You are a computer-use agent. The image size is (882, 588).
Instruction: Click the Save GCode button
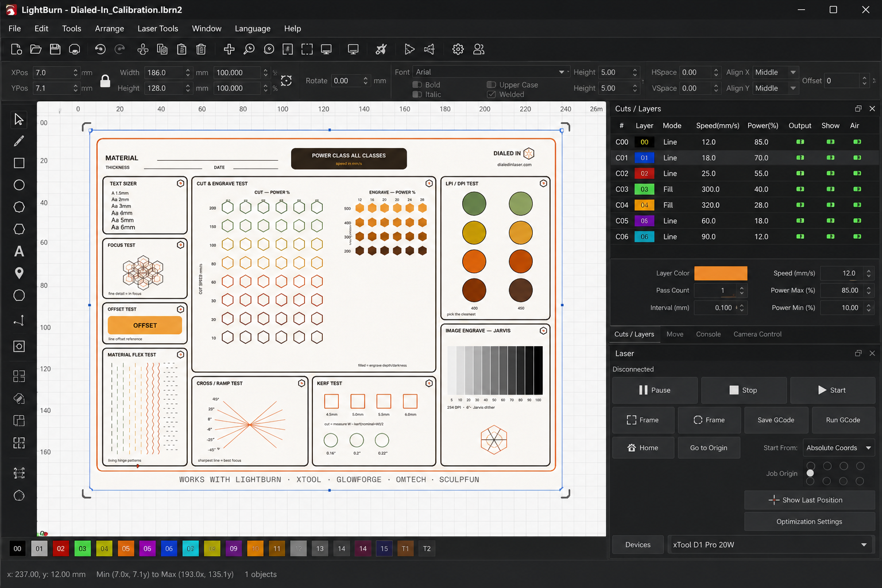776,420
